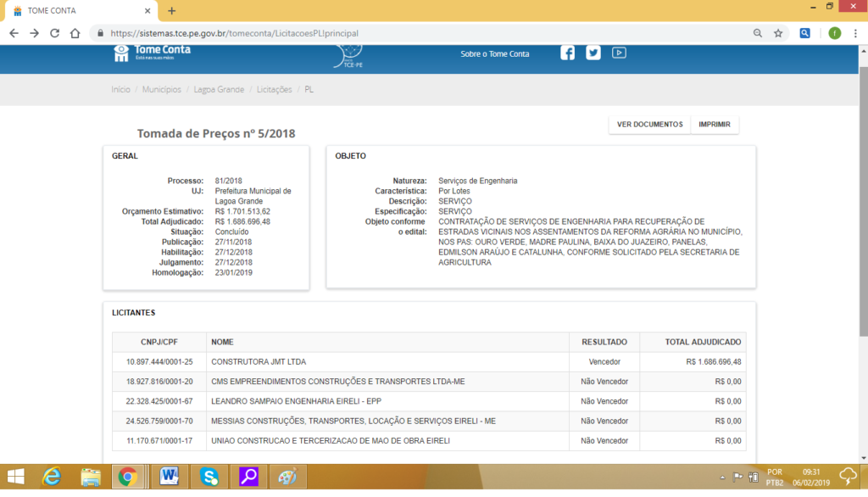Open Microsoft Word from the taskbar

click(168, 477)
